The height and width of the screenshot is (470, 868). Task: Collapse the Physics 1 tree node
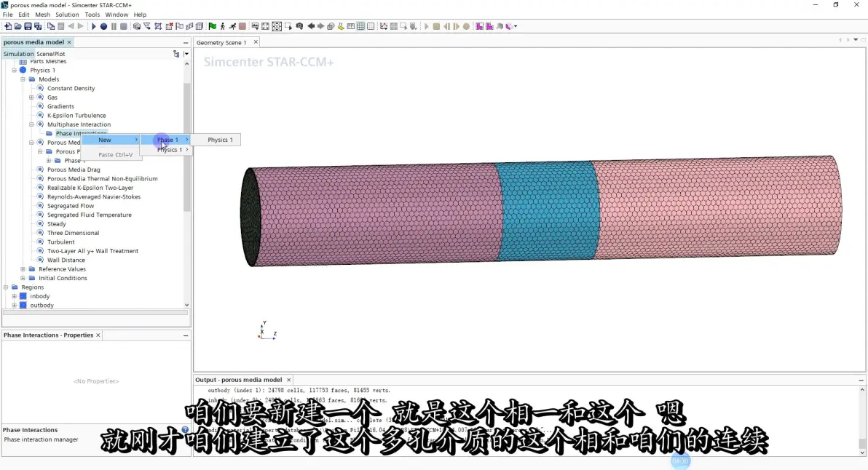point(15,71)
